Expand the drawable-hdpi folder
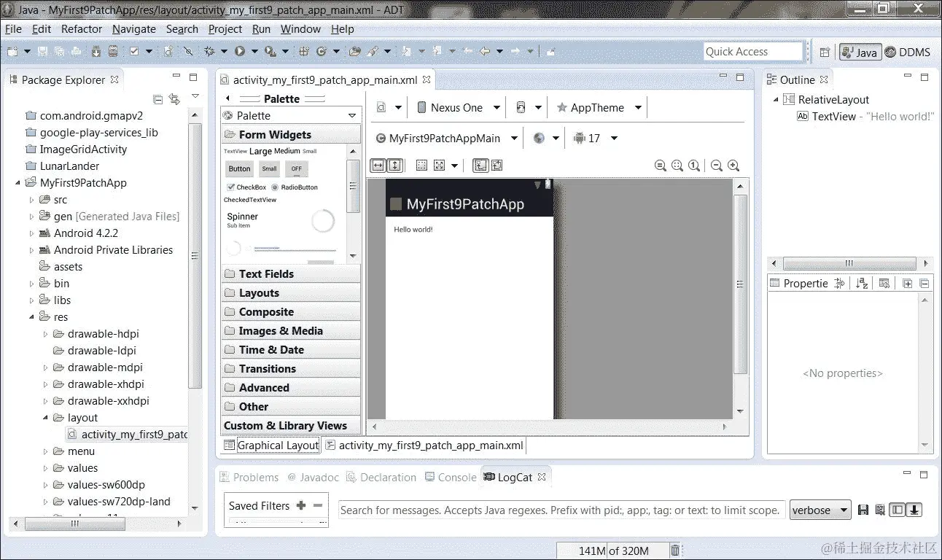 45,334
